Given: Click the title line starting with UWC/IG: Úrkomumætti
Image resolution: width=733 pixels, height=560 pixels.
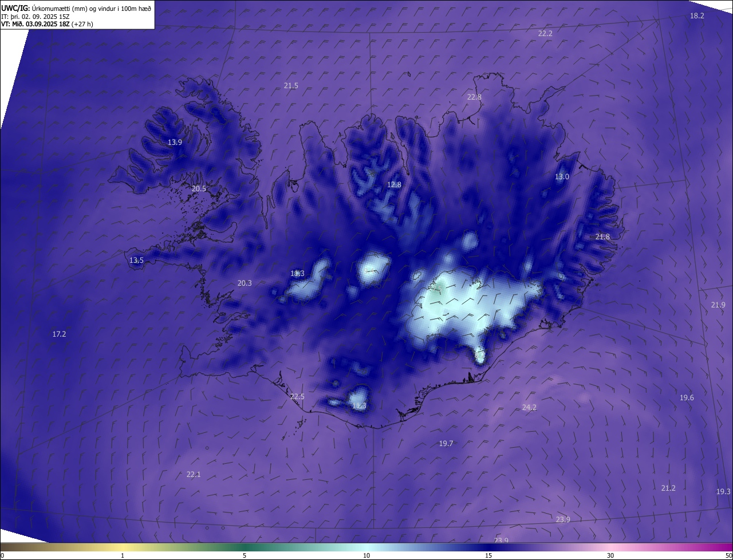Looking at the screenshot, I should tap(76, 8).
